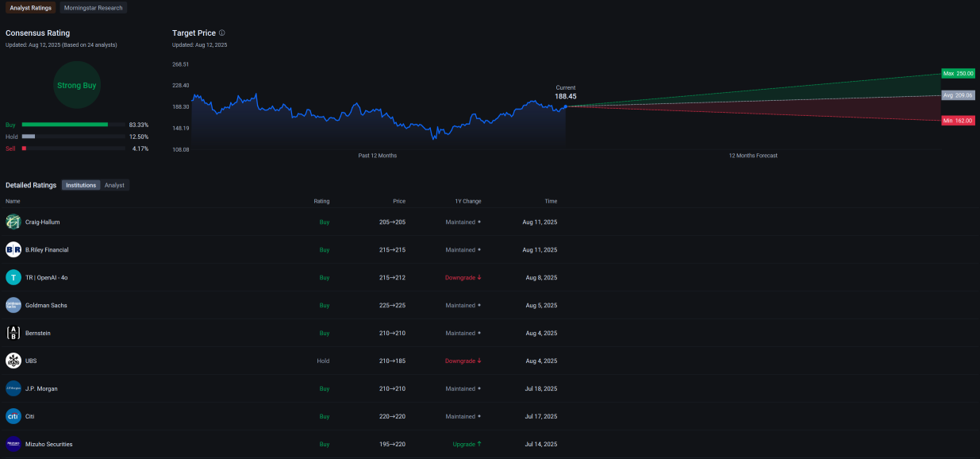Click the Mizuho Securities logo icon

coord(13,444)
